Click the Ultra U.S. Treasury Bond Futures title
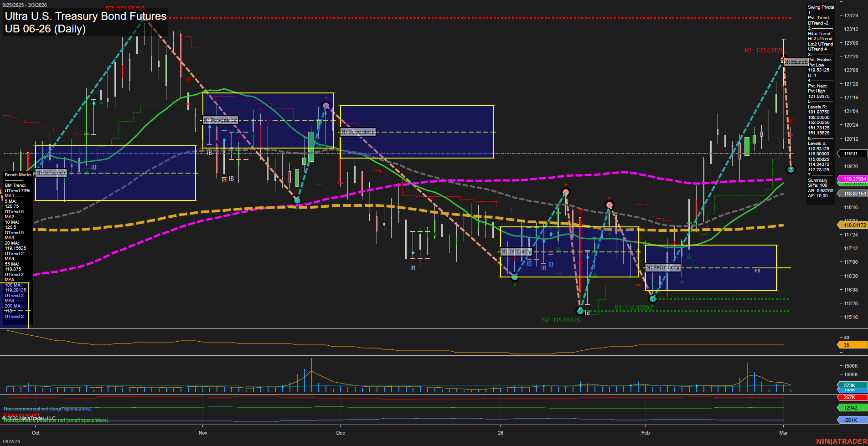The image size is (868, 446). (86, 16)
